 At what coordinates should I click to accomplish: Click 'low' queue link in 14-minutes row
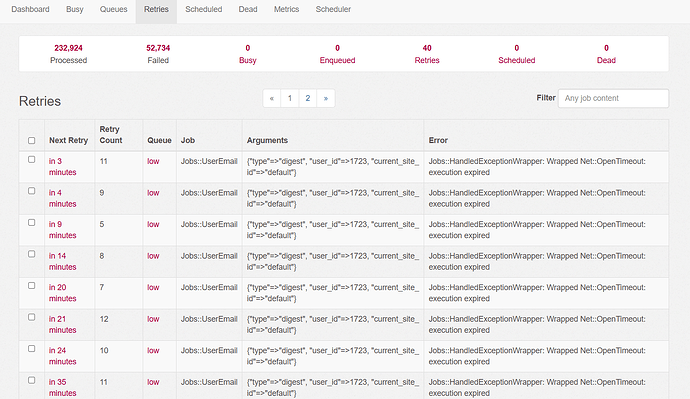pos(153,256)
